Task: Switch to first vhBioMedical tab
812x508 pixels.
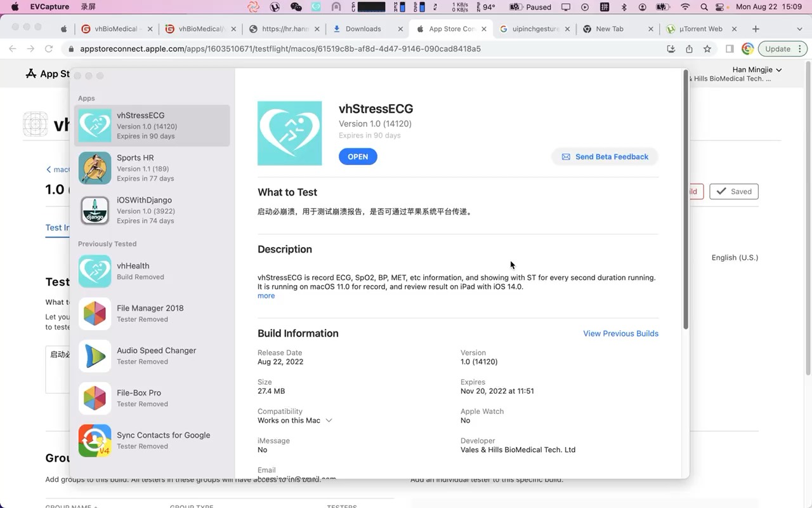Action: coord(116,29)
